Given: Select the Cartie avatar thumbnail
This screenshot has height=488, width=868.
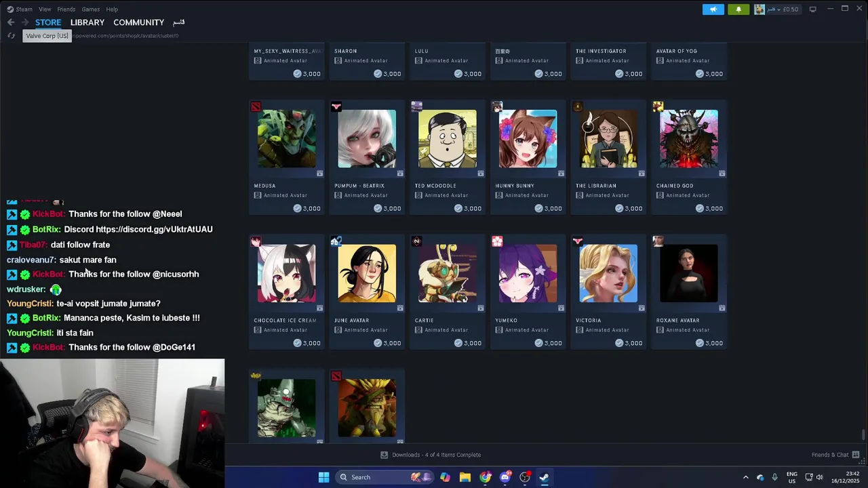Looking at the screenshot, I should coord(448,273).
